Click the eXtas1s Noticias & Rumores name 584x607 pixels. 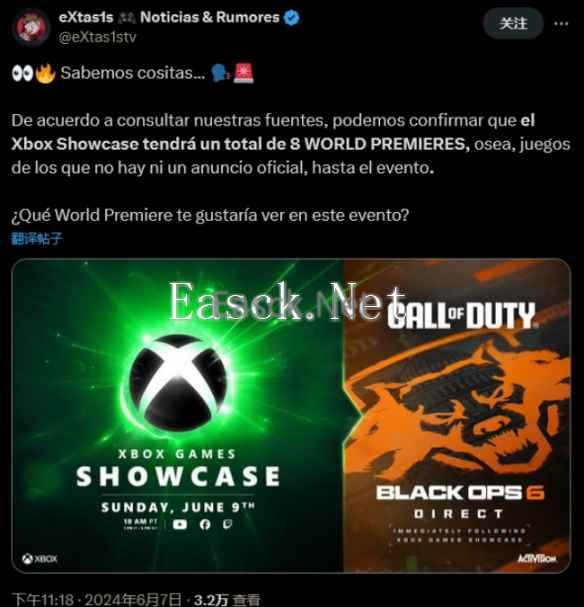(169, 17)
